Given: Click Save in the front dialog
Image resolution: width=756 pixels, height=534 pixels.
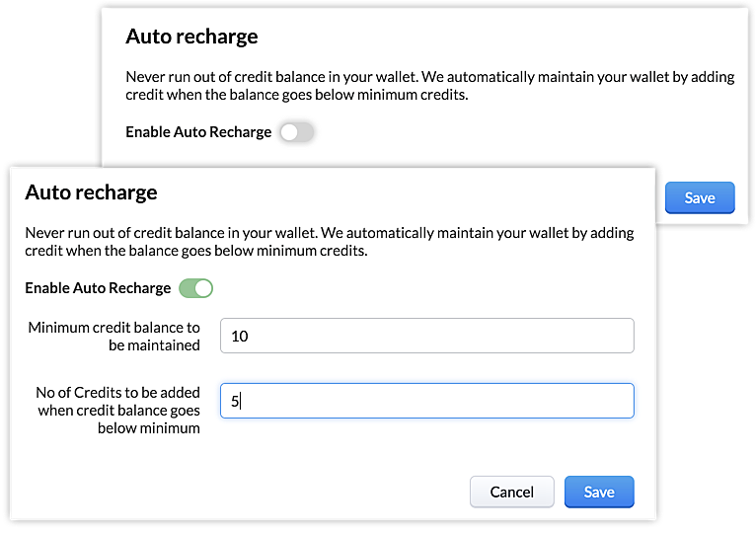Looking at the screenshot, I should pos(599,492).
